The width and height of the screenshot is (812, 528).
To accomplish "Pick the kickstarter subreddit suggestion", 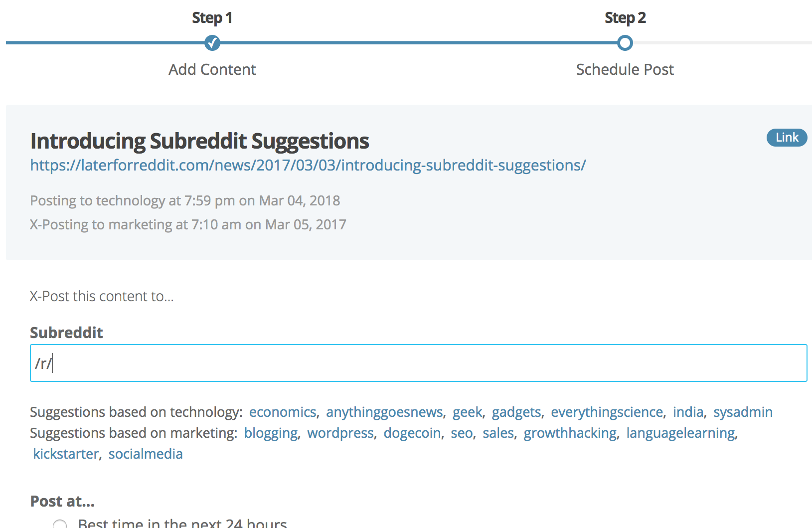I will [66, 454].
